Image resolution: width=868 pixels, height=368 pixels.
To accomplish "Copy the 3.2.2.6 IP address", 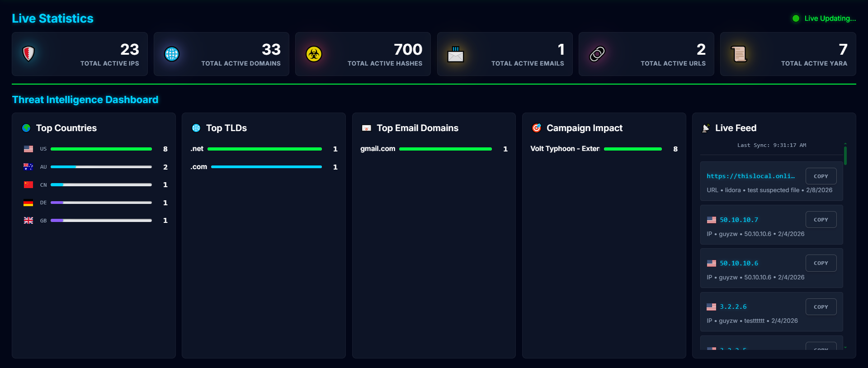I will pyautogui.click(x=821, y=307).
